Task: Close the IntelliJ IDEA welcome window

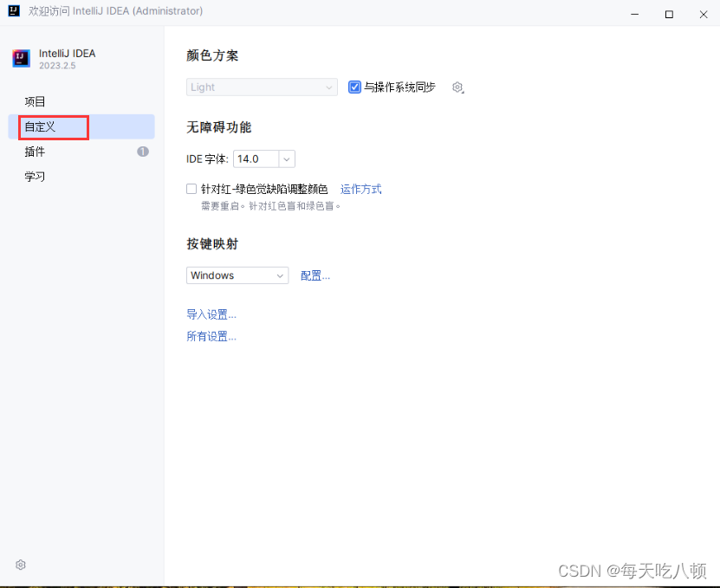Action: [704, 14]
